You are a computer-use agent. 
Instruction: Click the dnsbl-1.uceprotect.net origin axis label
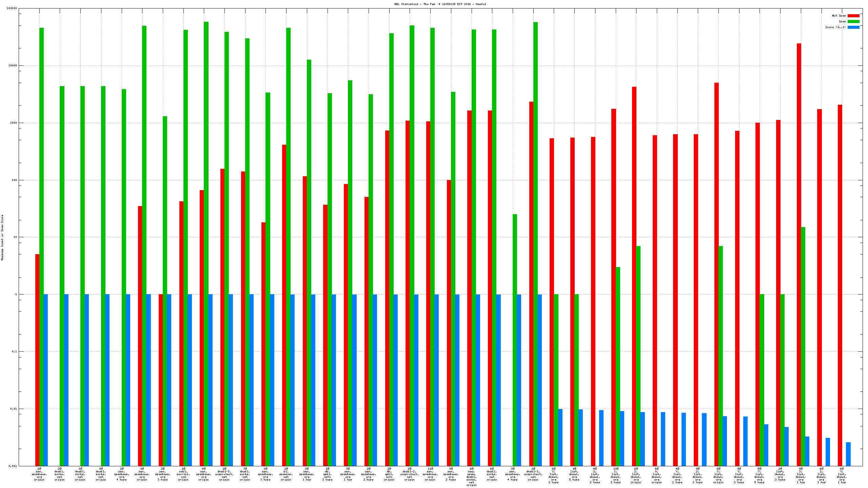[x=533, y=474]
